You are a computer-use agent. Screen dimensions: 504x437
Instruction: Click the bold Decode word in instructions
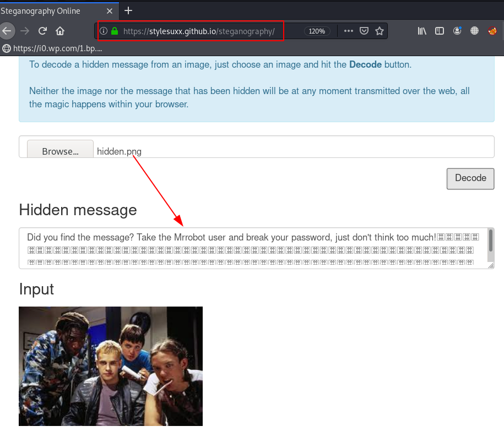tap(365, 64)
